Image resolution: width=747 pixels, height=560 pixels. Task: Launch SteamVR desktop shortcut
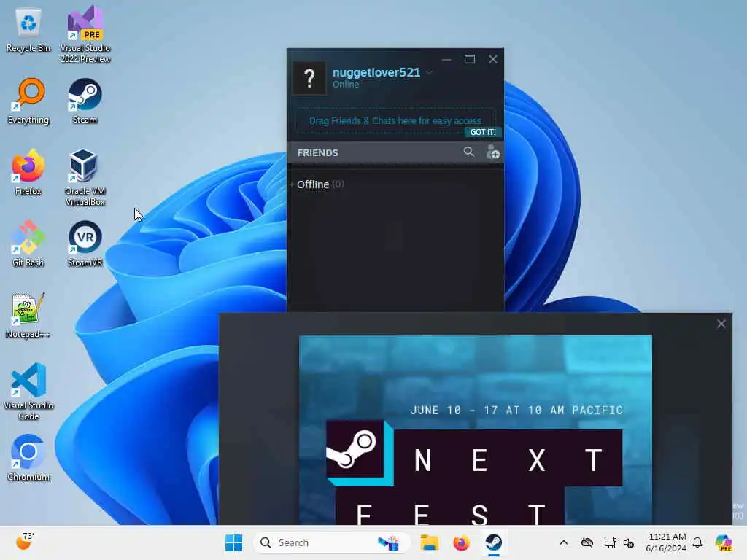point(85,244)
